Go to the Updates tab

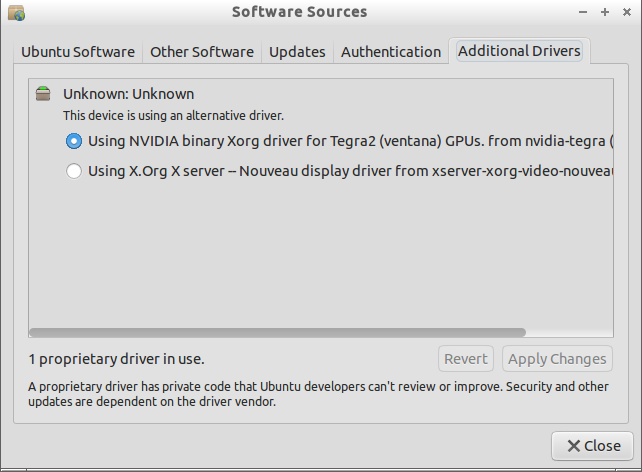tap(297, 52)
